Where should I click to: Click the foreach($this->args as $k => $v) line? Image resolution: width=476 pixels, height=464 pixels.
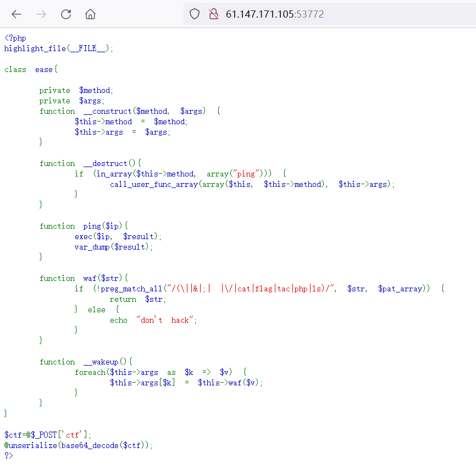pos(161,372)
